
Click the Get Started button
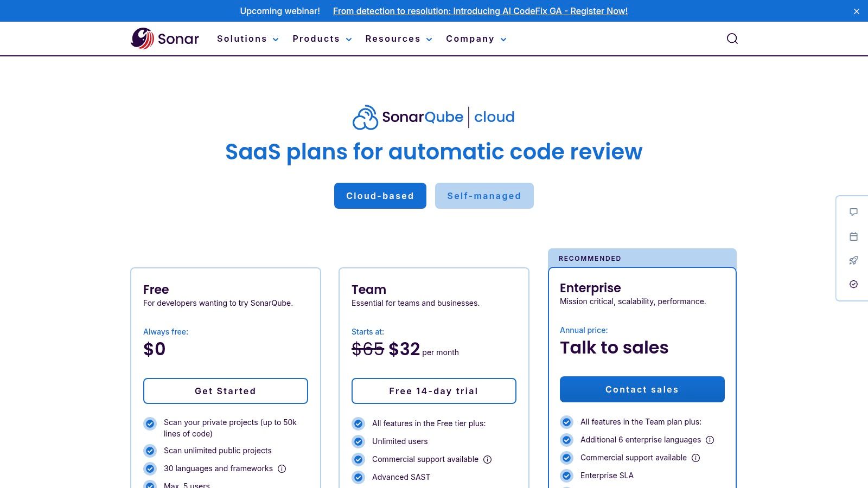click(225, 391)
